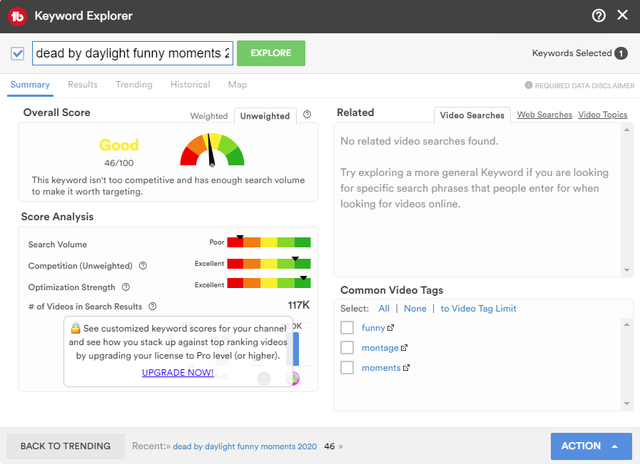Switch to the Results tab
Viewport: 640px width, 464px height.
click(x=82, y=84)
